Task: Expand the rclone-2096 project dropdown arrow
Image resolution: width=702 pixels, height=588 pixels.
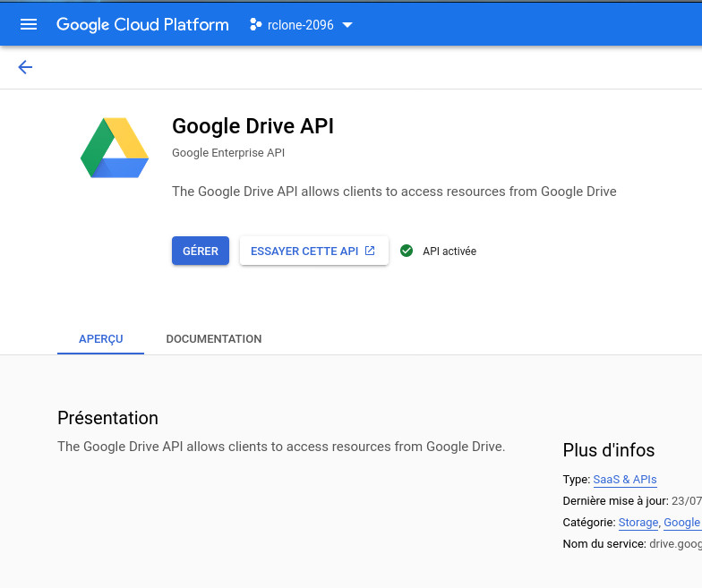Action: coord(347,25)
